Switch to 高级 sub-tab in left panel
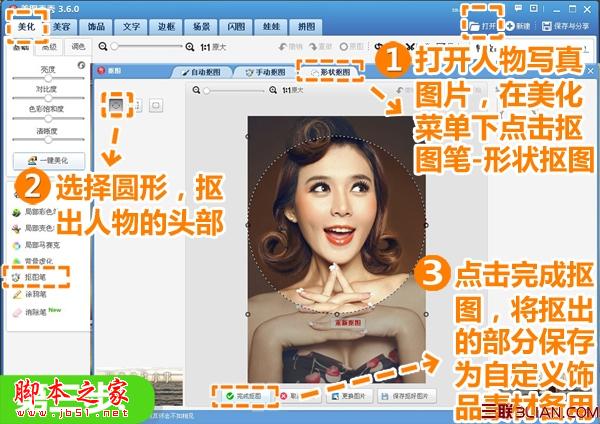Screen dimensions: 600x424 point(49,47)
